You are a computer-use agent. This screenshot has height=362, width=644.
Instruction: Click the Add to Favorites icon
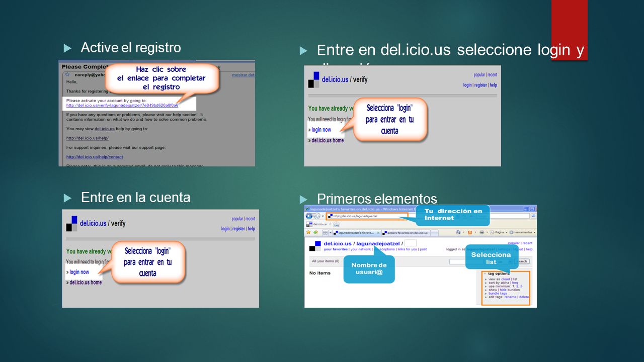pos(316,232)
